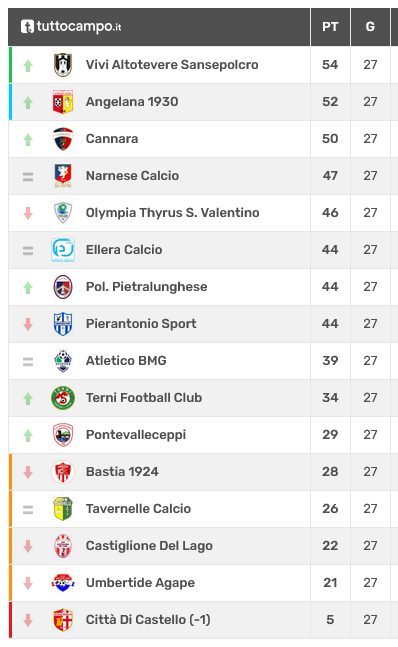Sort by the G column header
Image resolution: width=398 pixels, height=647 pixels.
coord(370,27)
